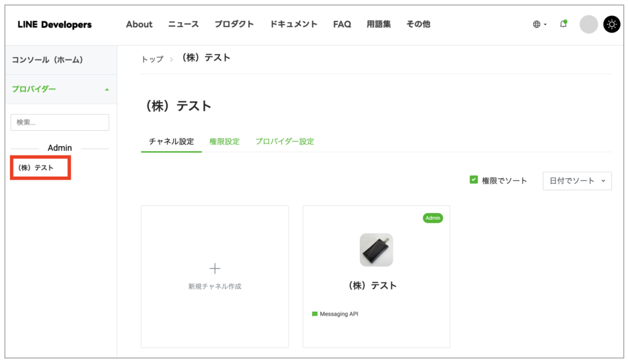Screen dimensions: 629x364
Task: Open the notification bell
Action: [x=563, y=24]
